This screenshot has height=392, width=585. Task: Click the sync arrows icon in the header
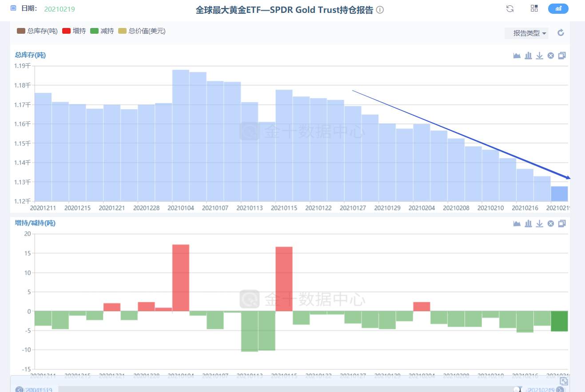pyautogui.click(x=510, y=8)
